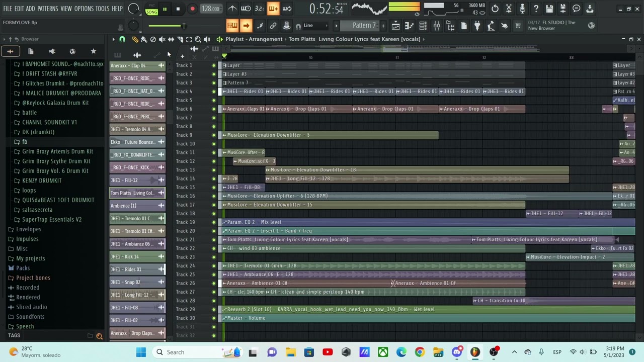
Task: Open the TOOLS menu
Action: click(103, 9)
